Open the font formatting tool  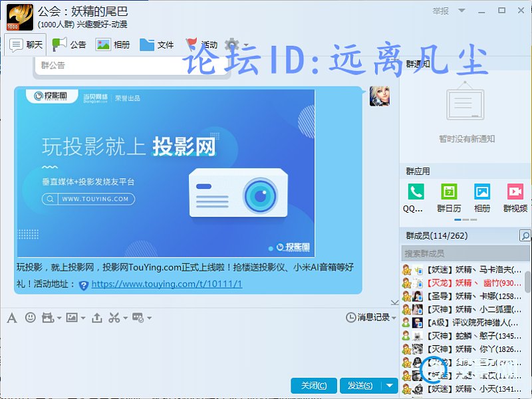click(x=11, y=318)
